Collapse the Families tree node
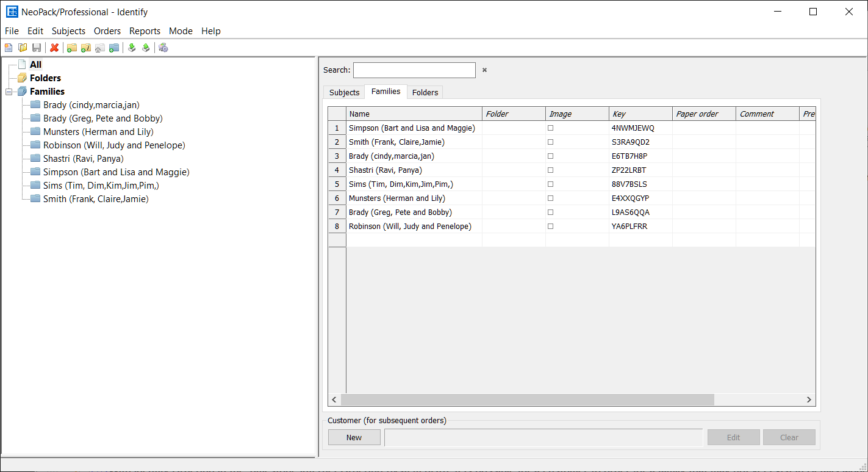 (9, 92)
